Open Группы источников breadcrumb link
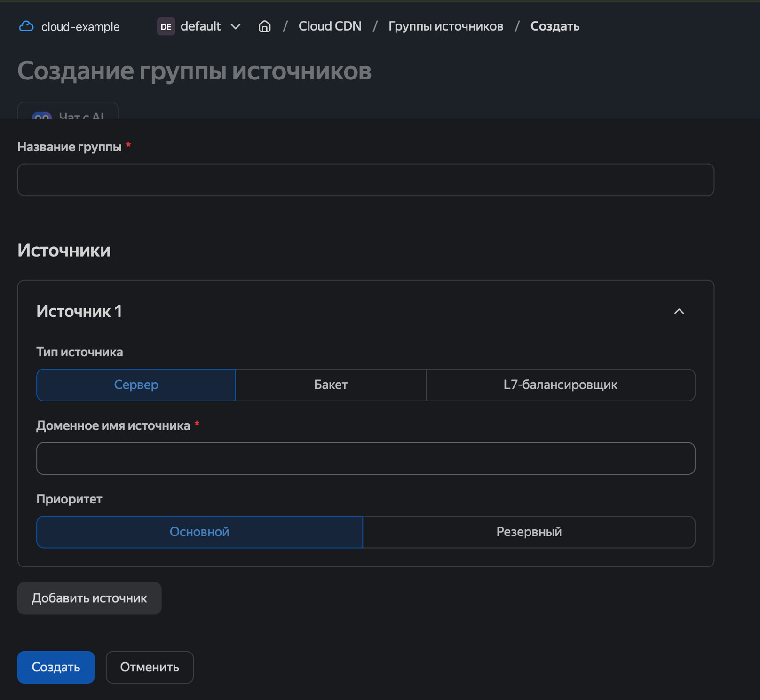The image size is (760, 700). click(x=445, y=26)
